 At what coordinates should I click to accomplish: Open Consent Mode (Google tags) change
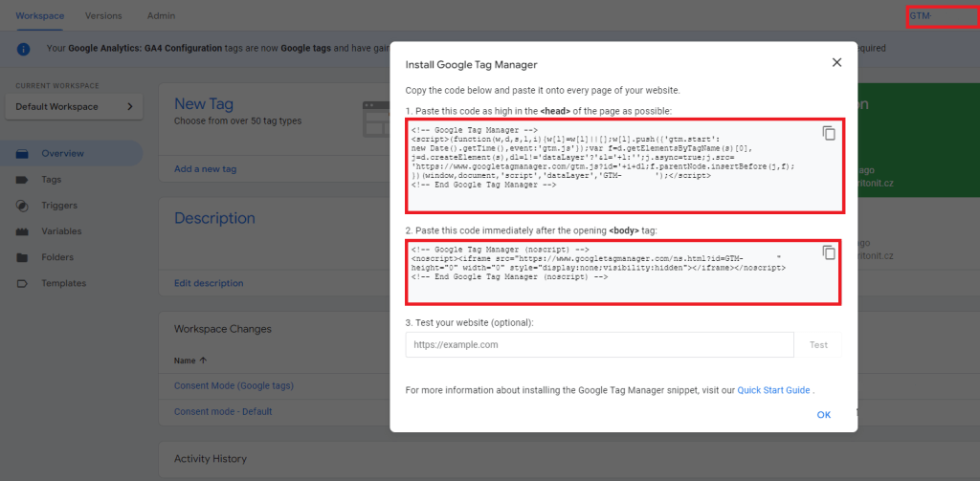234,385
